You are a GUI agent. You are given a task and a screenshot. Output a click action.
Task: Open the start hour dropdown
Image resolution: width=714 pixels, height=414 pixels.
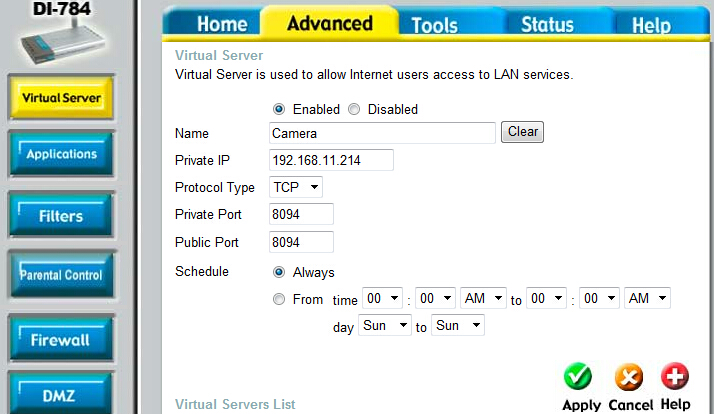pos(382,299)
